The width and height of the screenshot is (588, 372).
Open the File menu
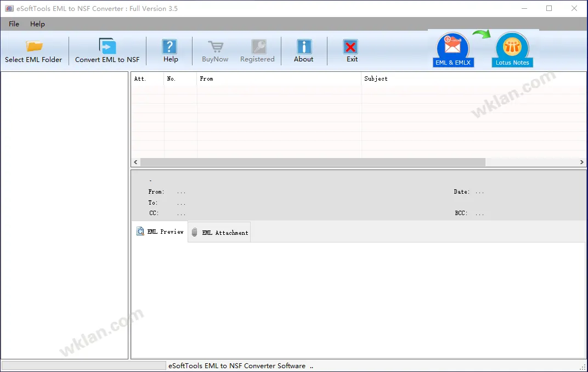[x=14, y=24]
